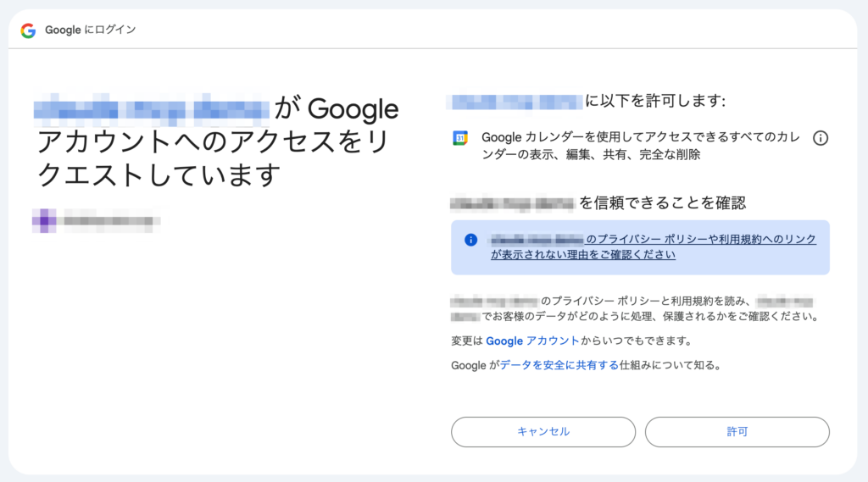Click the '仕組みについて知る' text
The width and height of the screenshot is (868, 482).
670,365
